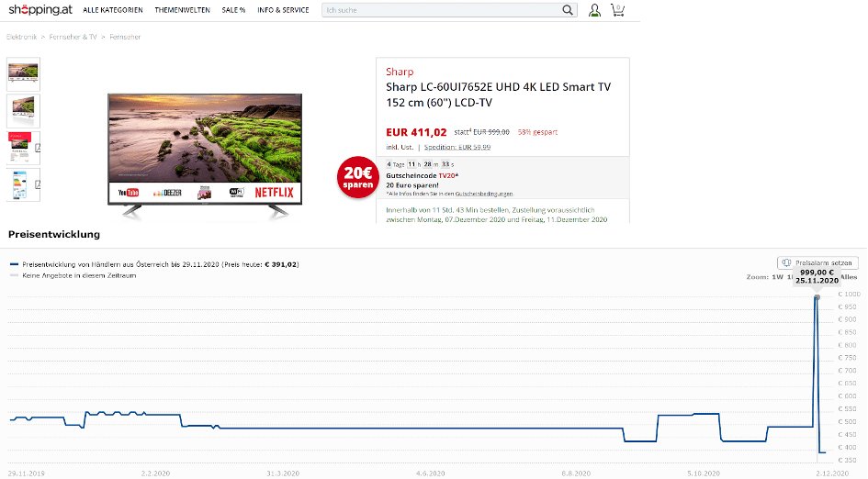Viewport: 868px width, 479px height.
Task: Click the '58% gespart' text
Action: point(537,132)
